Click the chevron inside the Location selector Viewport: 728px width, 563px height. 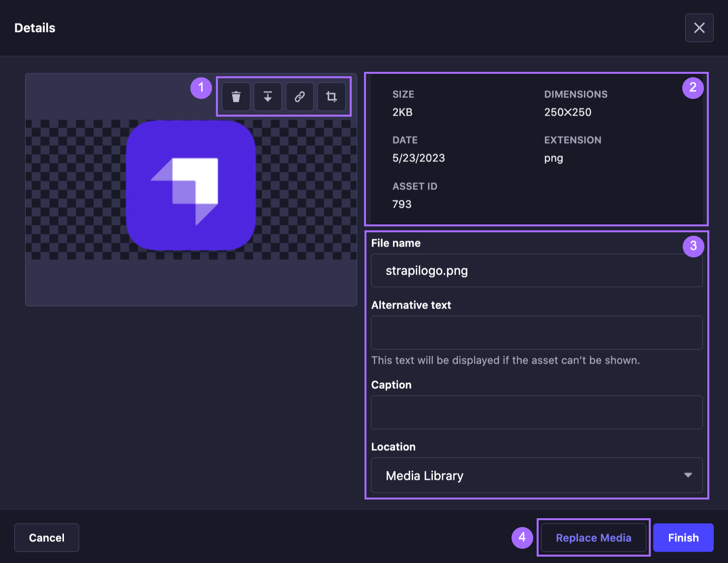[x=688, y=475]
